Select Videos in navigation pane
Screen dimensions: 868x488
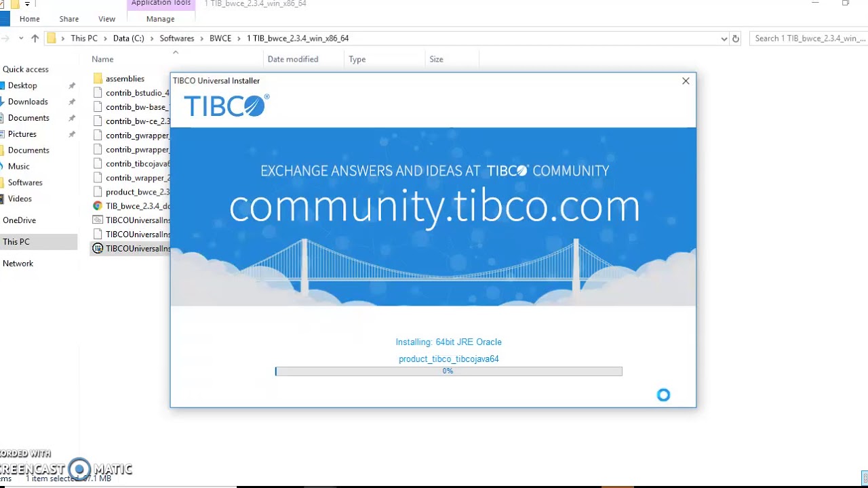pos(20,199)
